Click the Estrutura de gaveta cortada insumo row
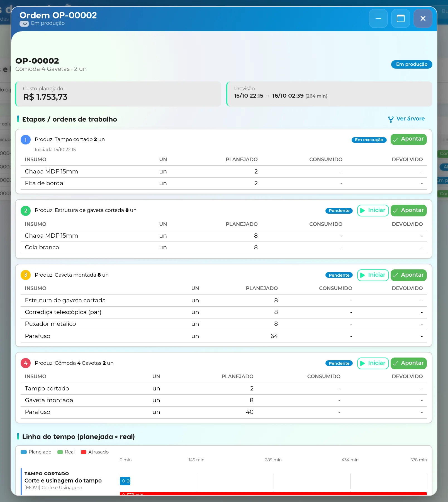The height and width of the screenshot is (502, 448). (x=223, y=301)
